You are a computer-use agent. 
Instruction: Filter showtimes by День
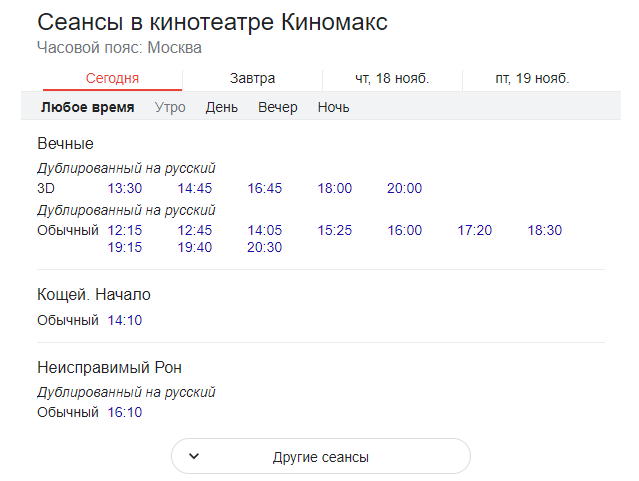click(222, 107)
